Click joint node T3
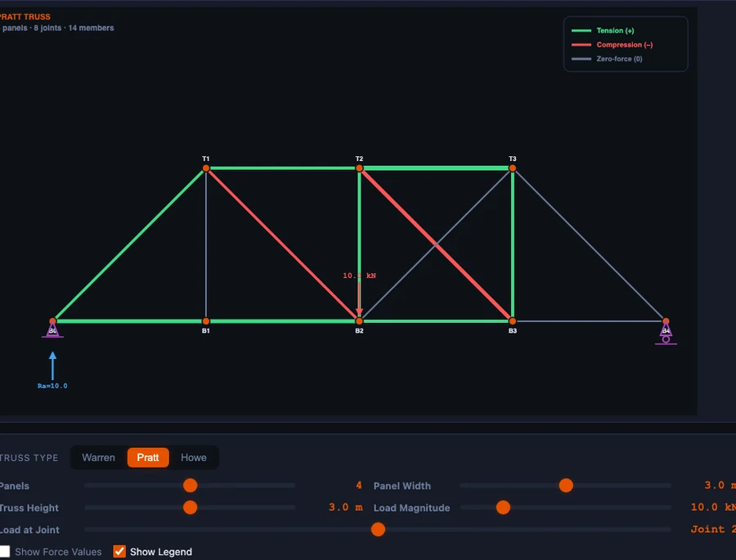 pos(513,168)
